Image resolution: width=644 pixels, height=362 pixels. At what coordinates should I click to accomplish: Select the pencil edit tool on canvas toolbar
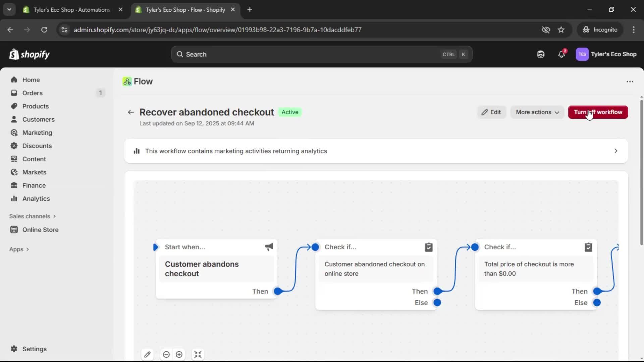click(x=148, y=354)
